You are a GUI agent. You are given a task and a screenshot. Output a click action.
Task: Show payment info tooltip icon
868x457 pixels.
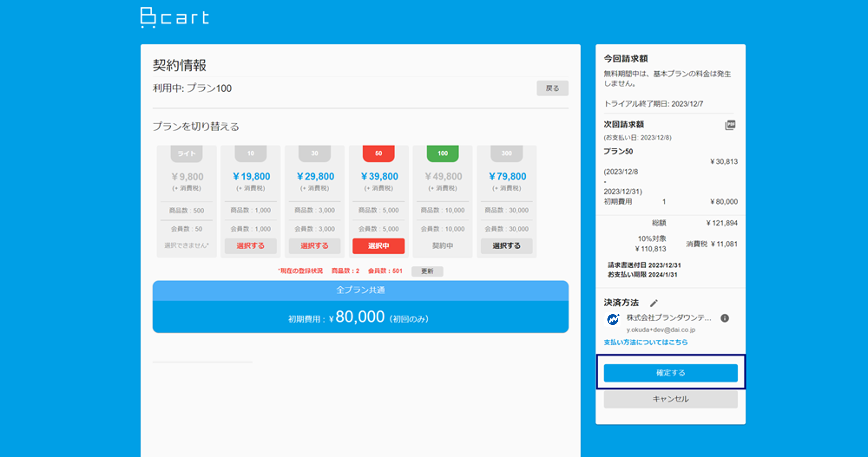[x=725, y=318]
